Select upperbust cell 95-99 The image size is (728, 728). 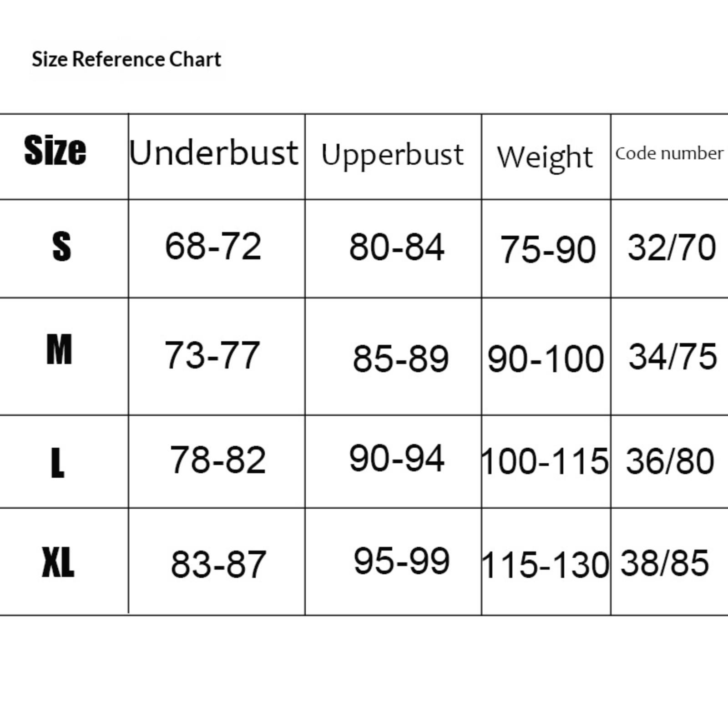(x=402, y=561)
